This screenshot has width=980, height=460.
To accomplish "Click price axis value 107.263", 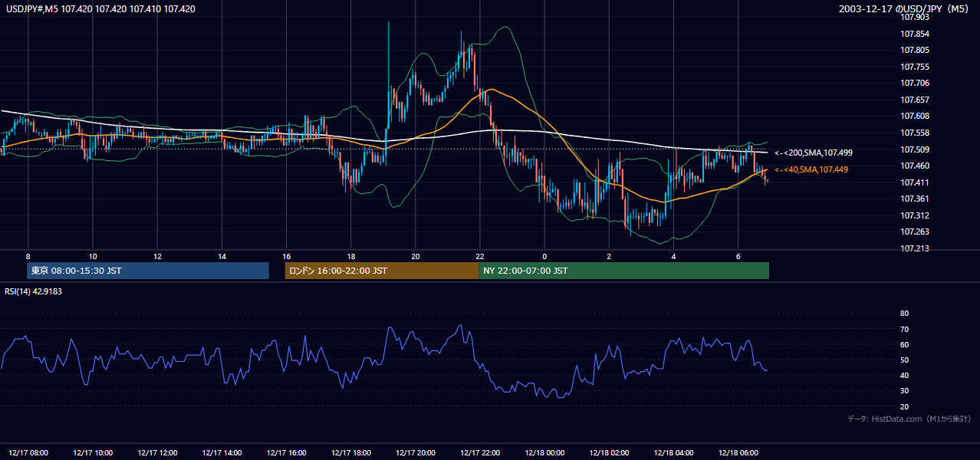I will [914, 232].
